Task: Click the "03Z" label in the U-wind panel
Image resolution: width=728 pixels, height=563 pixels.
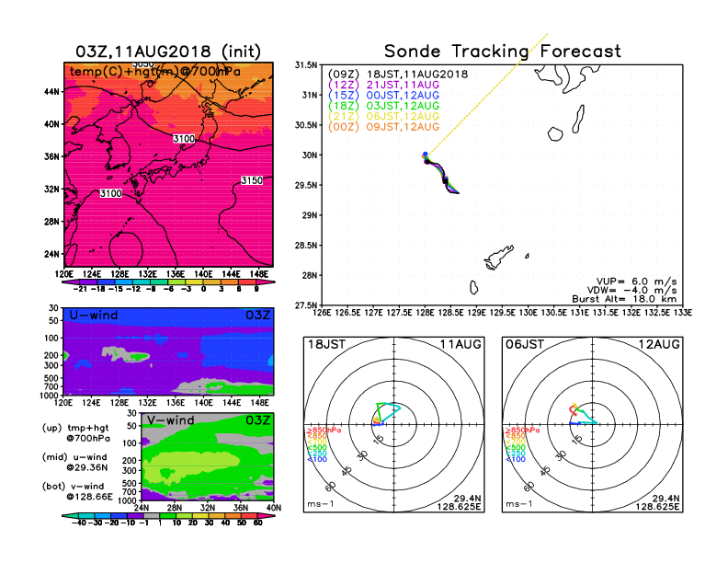Action: click(x=257, y=316)
